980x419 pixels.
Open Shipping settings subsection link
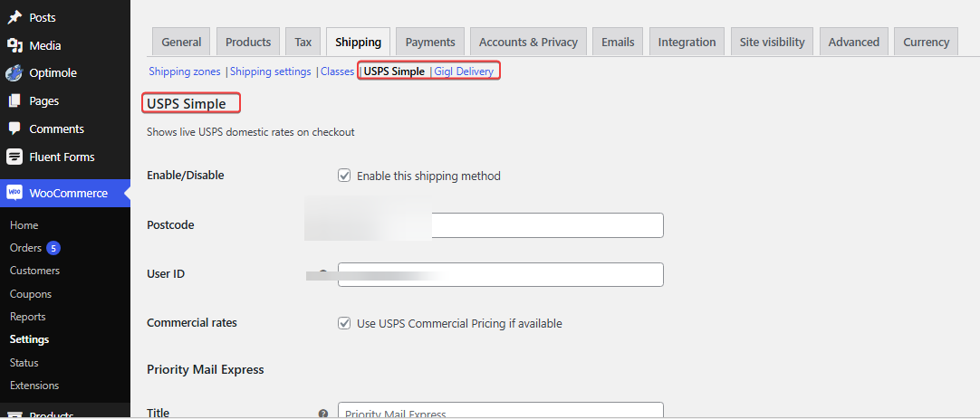click(x=271, y=71)
